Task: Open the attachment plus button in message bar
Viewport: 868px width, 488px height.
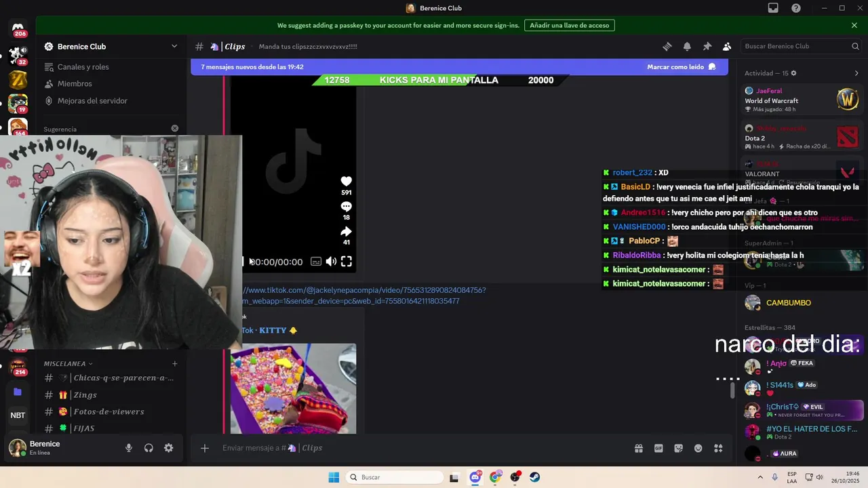Action: 205,448
